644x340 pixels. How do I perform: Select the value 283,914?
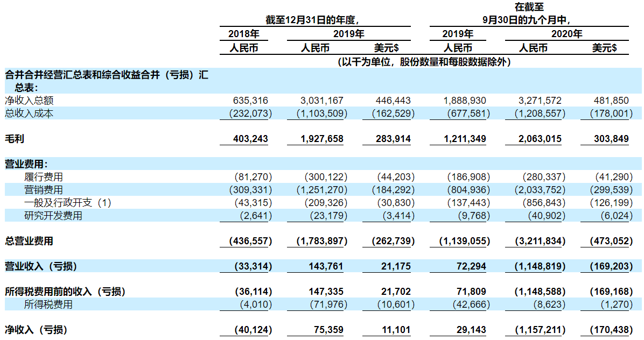point(393,139)
